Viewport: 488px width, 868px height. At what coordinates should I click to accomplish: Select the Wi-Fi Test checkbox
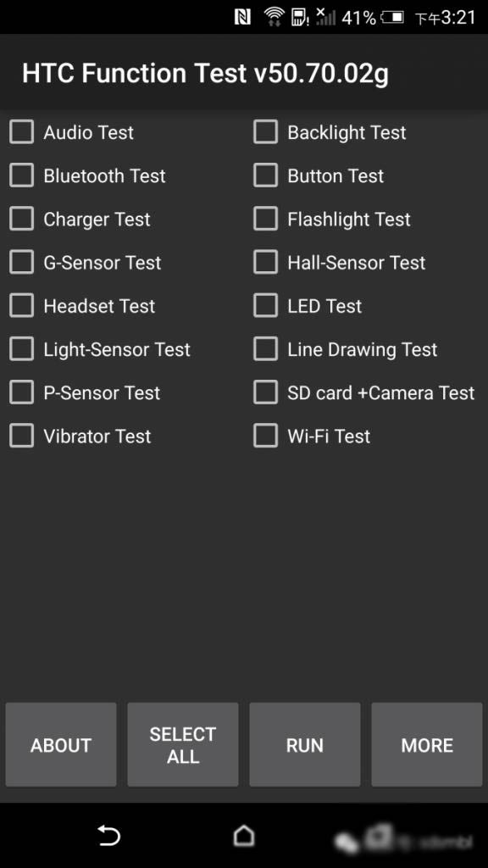[x=265, y=436]
